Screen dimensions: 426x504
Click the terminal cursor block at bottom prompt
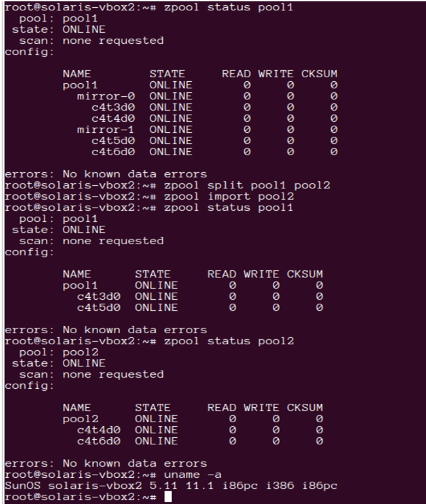tap(168, 497)
